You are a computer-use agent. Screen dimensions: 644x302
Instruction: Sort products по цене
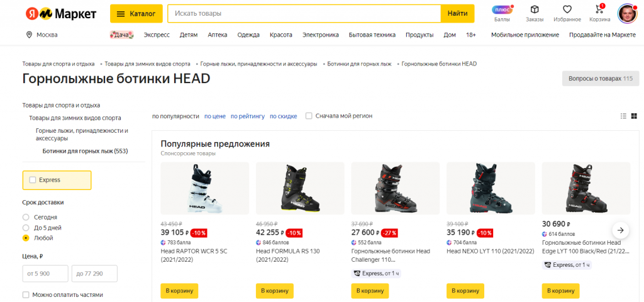[215, 116]
